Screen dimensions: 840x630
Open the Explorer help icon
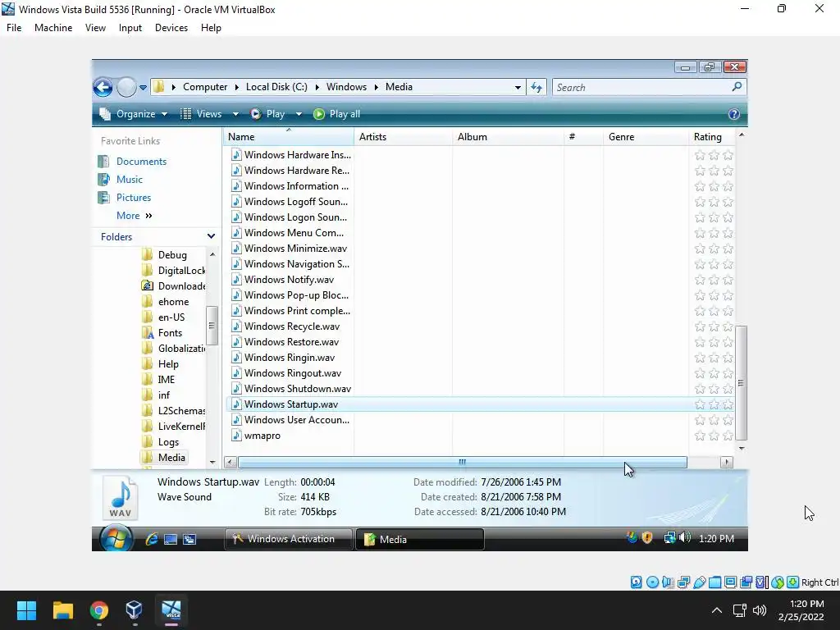click(x=734, y=114)
